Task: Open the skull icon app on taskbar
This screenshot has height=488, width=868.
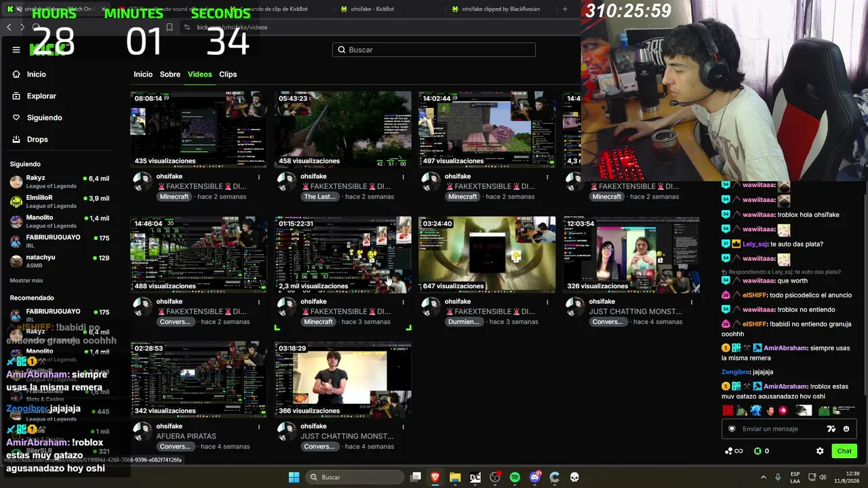Action: coord(574,477)
